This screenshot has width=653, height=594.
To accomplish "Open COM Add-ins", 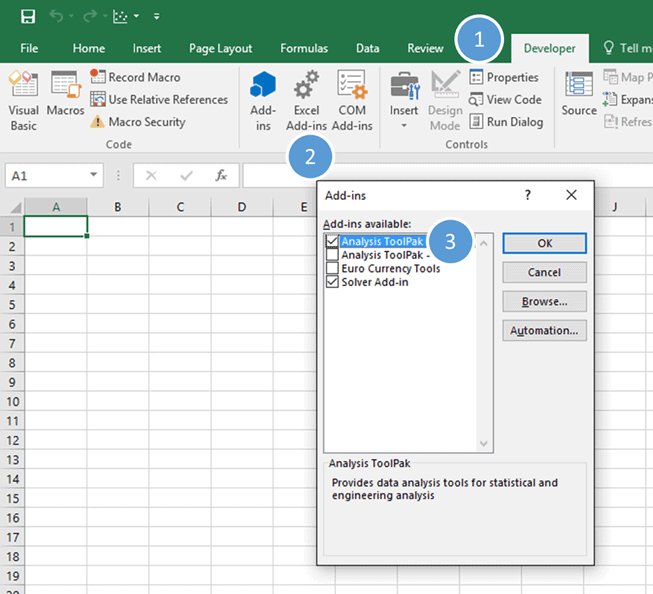I will pos(351,100).
